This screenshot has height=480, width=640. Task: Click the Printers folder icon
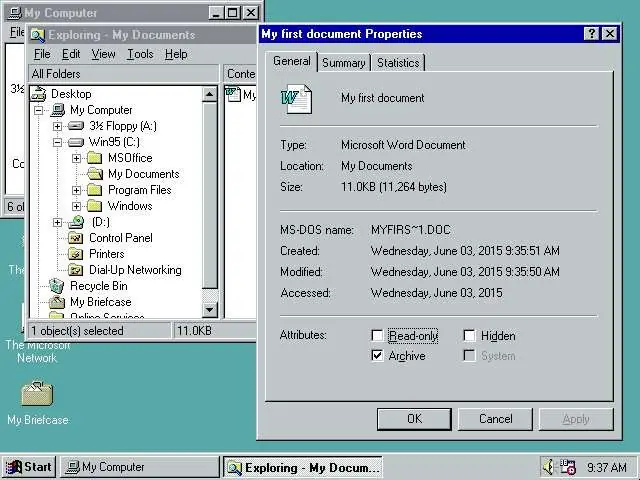point(76,254)
